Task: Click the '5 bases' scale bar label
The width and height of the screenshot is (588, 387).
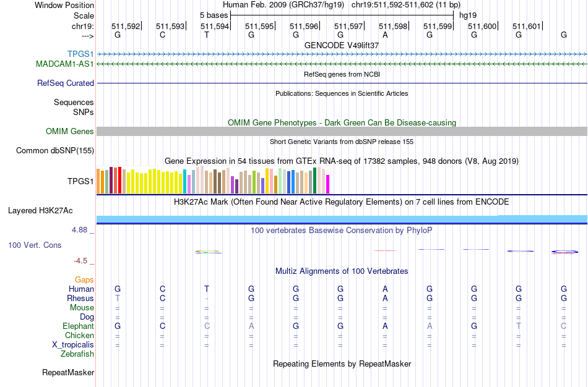Action: [x=214, y=15]
